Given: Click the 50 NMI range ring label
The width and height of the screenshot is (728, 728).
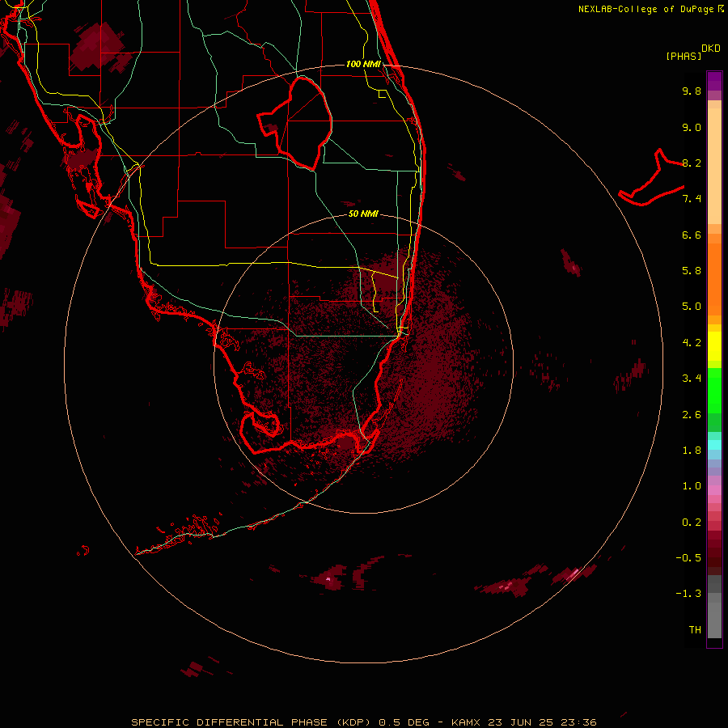Looking at the screenshot, I should tap(363, 214).
